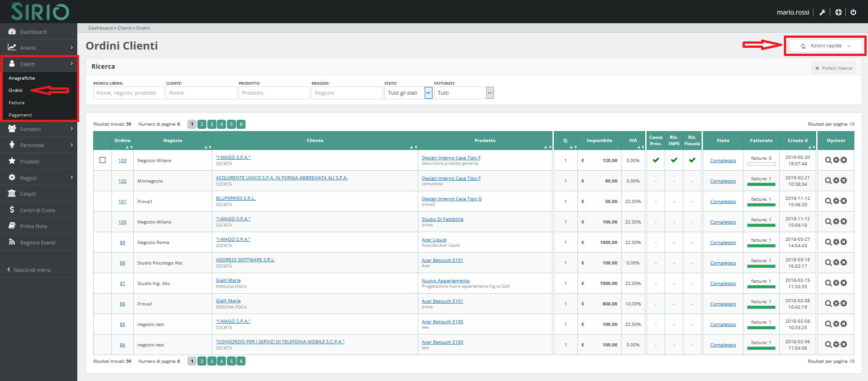The width and height of the screenshot is (868, 381).
Task: Click the power logout icon
Action: (853, 12)
